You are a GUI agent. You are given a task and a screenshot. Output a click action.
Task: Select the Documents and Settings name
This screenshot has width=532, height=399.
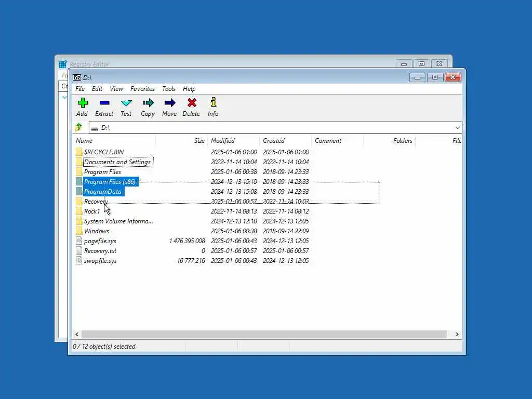click(117, 162)
